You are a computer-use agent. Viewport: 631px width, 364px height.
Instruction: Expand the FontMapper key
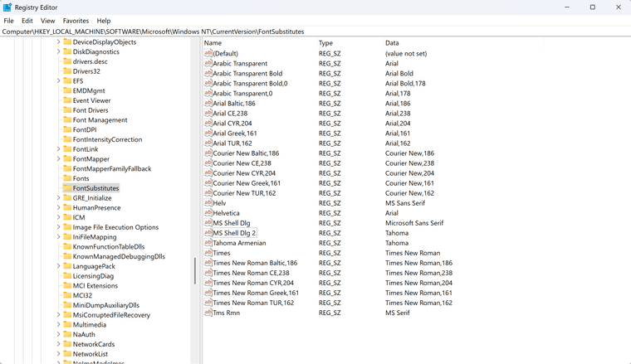pyautogui.click(x=58, y=158)
